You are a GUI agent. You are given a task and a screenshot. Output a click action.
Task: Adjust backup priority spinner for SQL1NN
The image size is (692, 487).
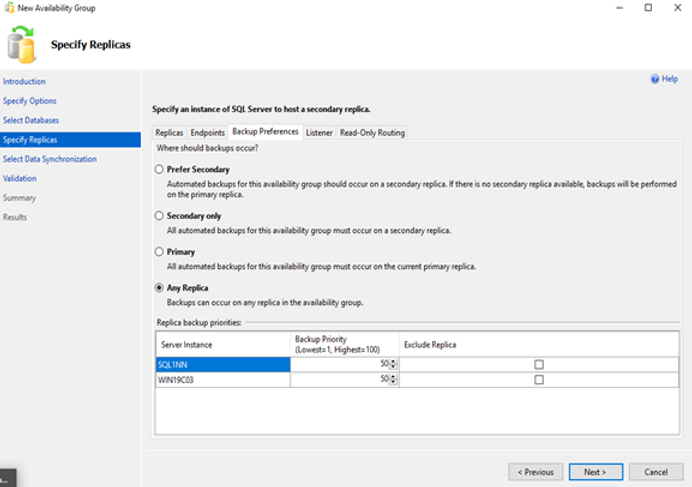point(392,365)
